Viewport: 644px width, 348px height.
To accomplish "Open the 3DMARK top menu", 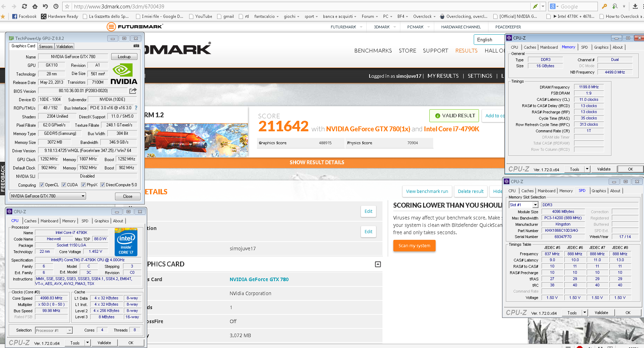I will coord(385,27).
